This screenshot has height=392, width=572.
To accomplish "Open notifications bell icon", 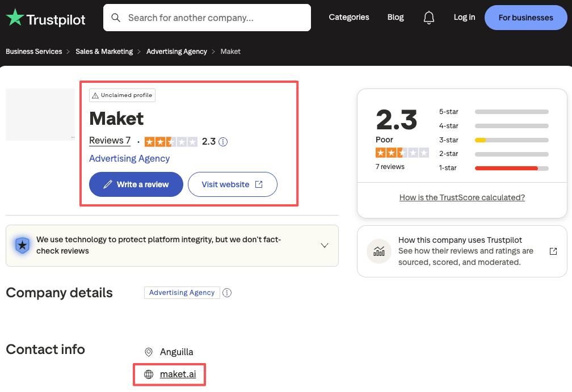I will [x=428, y=18].
